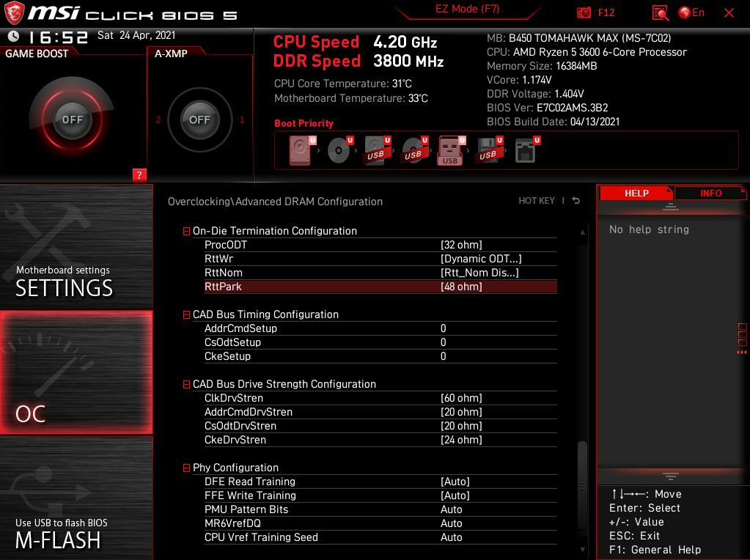This screenshot has height=560, width=750.
Task: Select the highlighted USB key boot device icon
Action: pyautogui.click(x=452, y=151)
